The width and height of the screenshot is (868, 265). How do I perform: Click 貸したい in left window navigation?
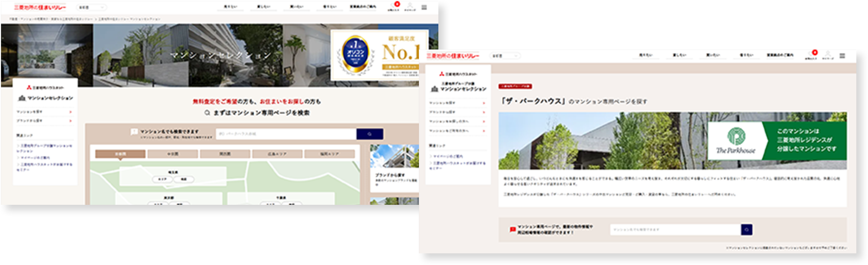click(263, 7)
